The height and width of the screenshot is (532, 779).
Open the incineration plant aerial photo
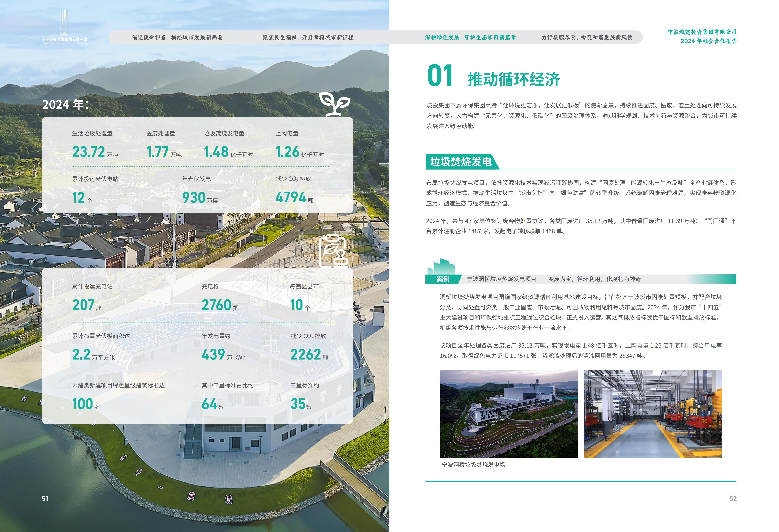pyautogui.click(x=509, y=414)
